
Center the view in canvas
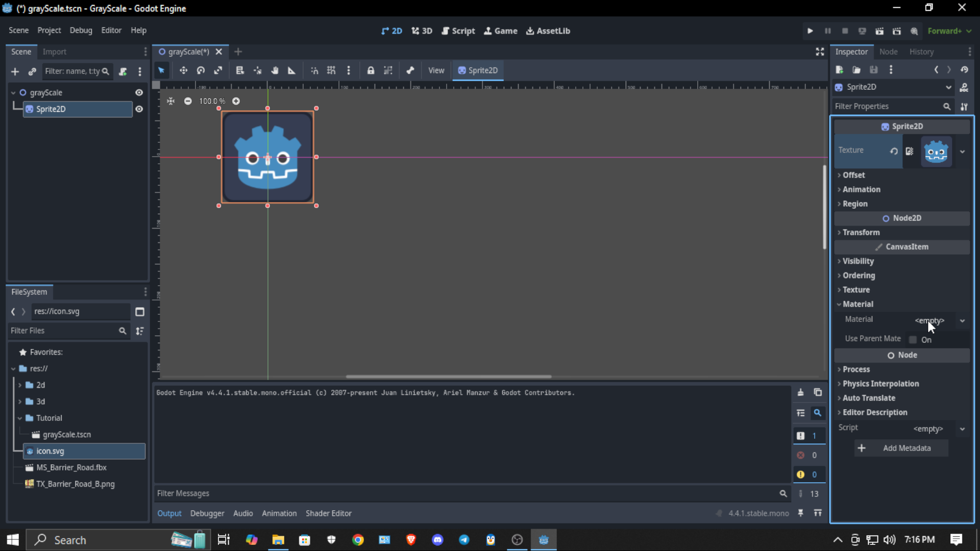(x=170, y=101)
